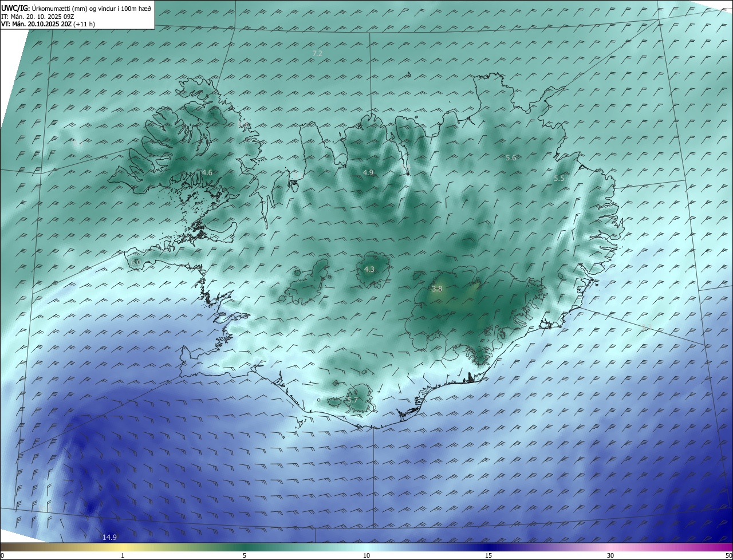Click the '5.7' value on the southern glacier

pyautogui.click(x=352, y=400)
